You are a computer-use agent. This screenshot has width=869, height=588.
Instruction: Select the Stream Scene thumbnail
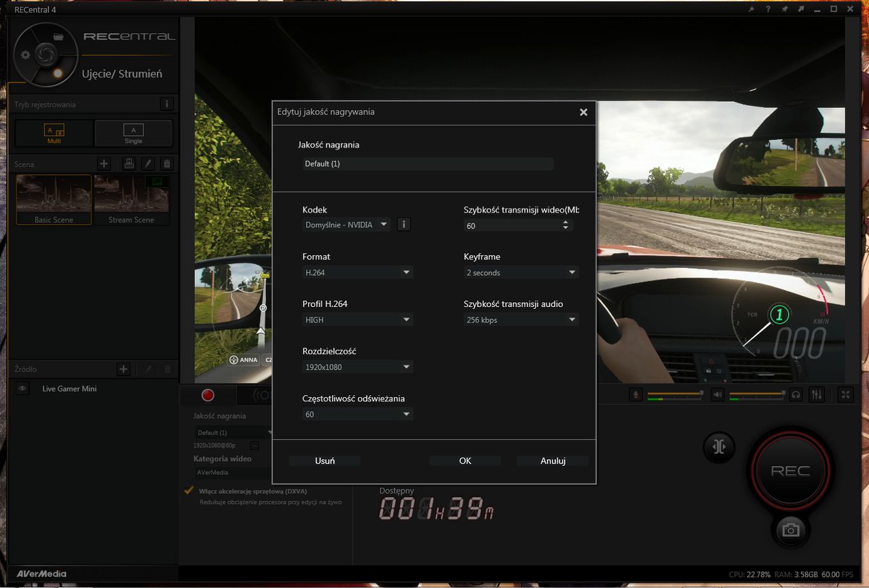pos(132,200)
